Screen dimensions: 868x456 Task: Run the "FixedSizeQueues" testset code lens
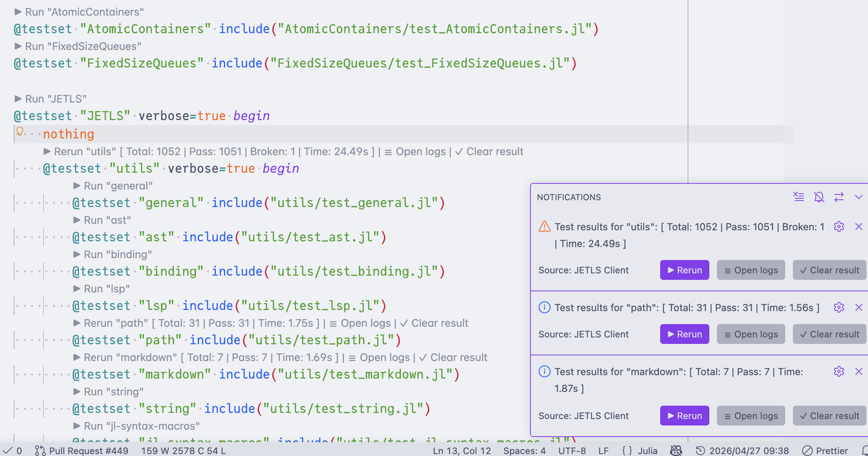78,46
